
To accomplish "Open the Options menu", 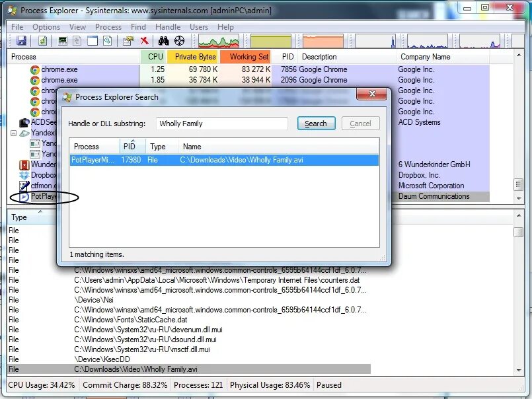I will (x=46, y=27).
